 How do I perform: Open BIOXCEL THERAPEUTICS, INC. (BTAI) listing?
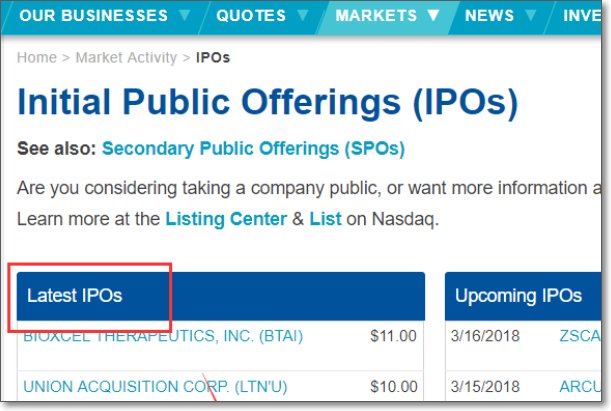(163, 335)
